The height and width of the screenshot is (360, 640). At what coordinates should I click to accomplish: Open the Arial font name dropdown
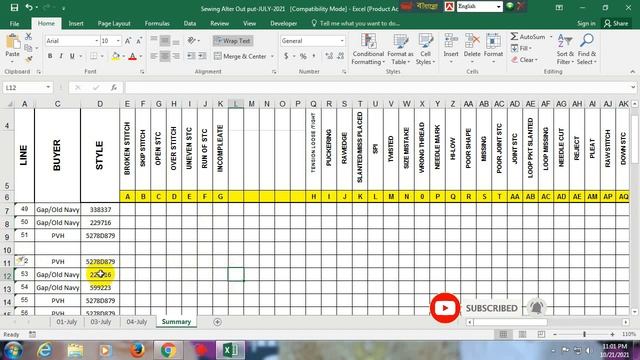tap(97, 41)
